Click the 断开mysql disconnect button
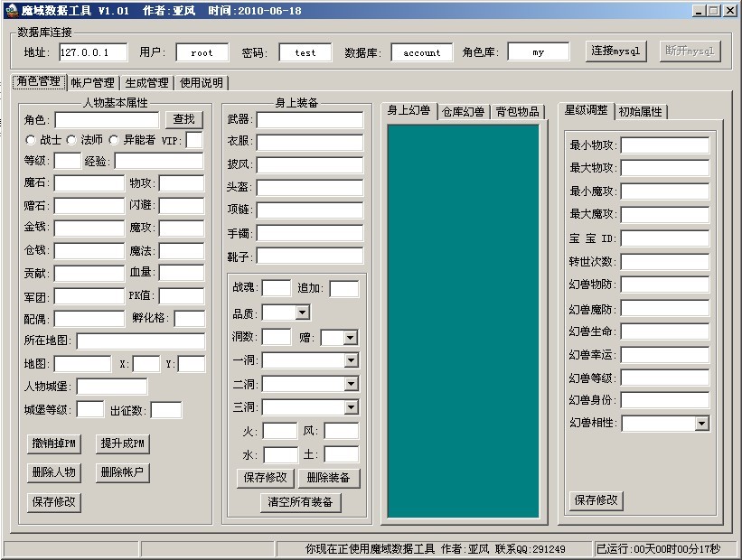 (690, 51)
